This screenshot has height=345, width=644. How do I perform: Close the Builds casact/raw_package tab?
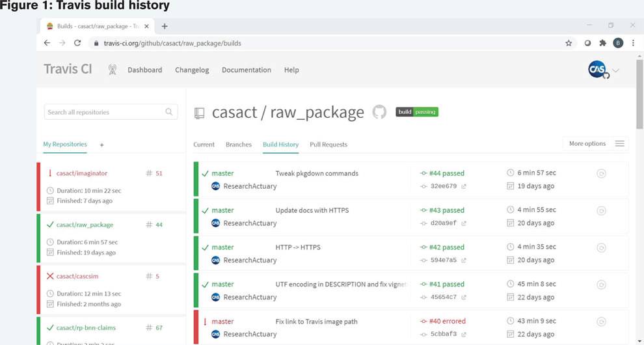[x=146, y=26]
